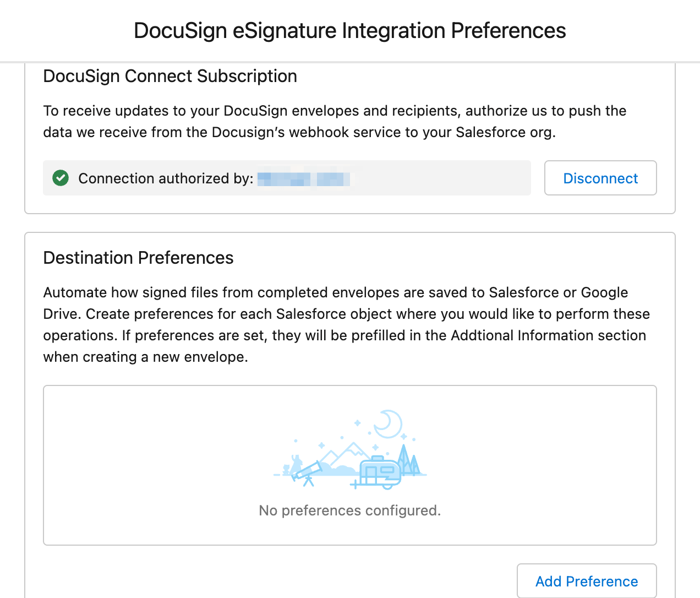Click the DocuSign Connect Subscription heading

click(x=170, y=76)
